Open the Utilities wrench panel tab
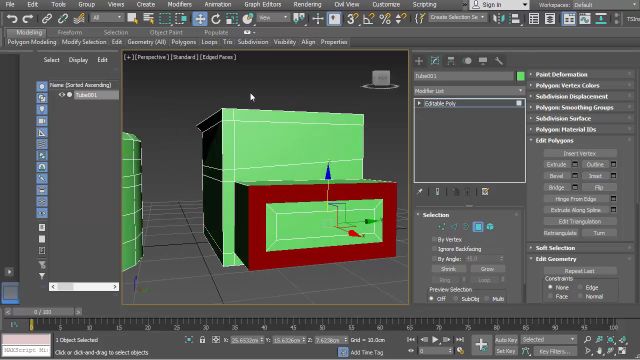Image resolution: width=640 pixels, height=360 pixels. 499,61
